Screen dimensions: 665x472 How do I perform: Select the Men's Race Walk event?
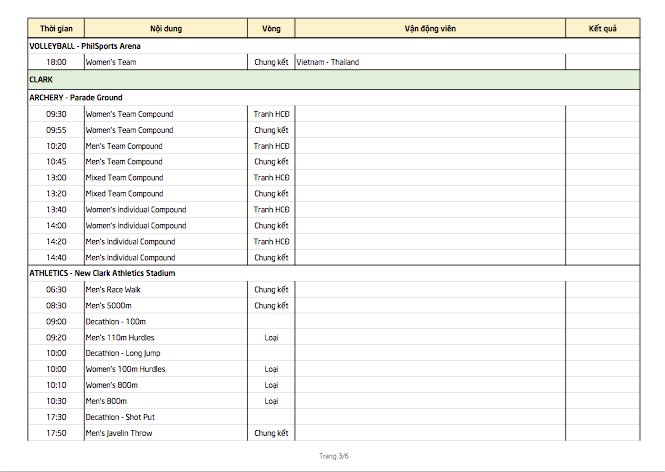pos(113,289)
